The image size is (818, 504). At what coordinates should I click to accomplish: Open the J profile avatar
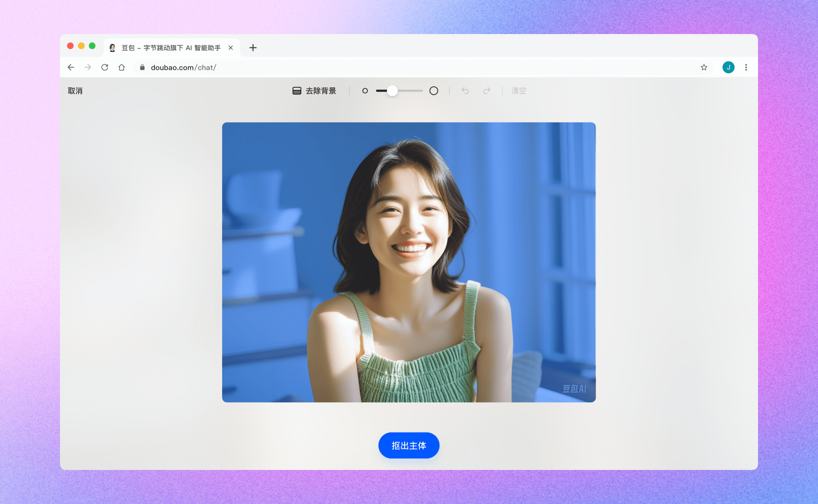click(728, 67)
